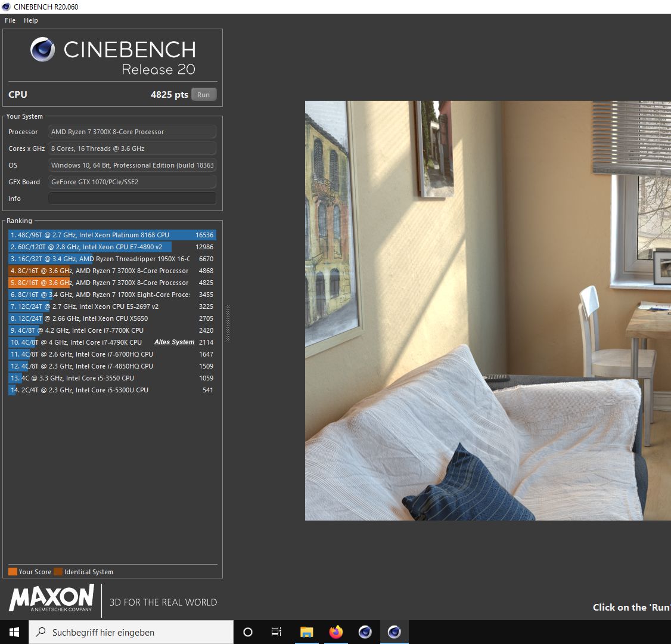Click into the empty Info field
Image resolution: width=671 pixels, height=644 pixels.
pos(132,199)
